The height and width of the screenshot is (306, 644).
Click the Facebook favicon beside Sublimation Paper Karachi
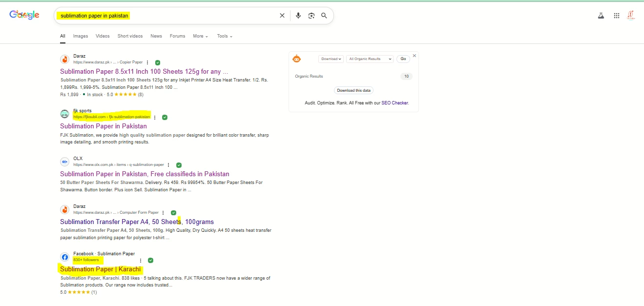64,257
